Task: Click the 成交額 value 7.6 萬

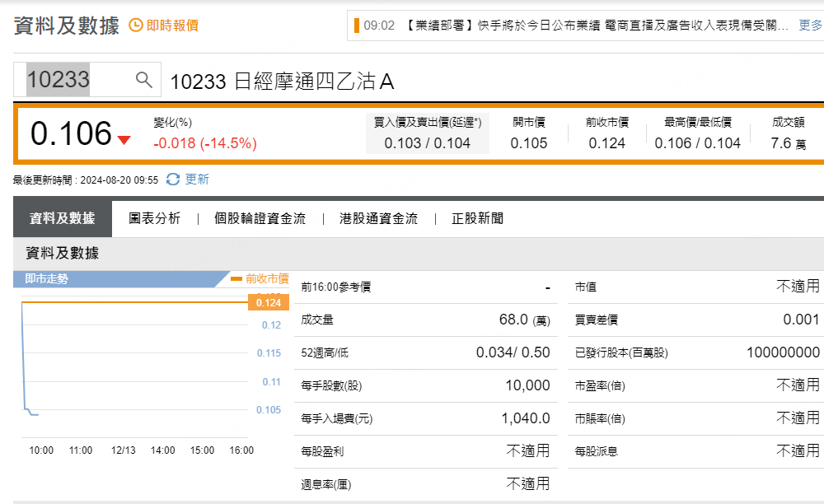Action: tap(789, 143)
